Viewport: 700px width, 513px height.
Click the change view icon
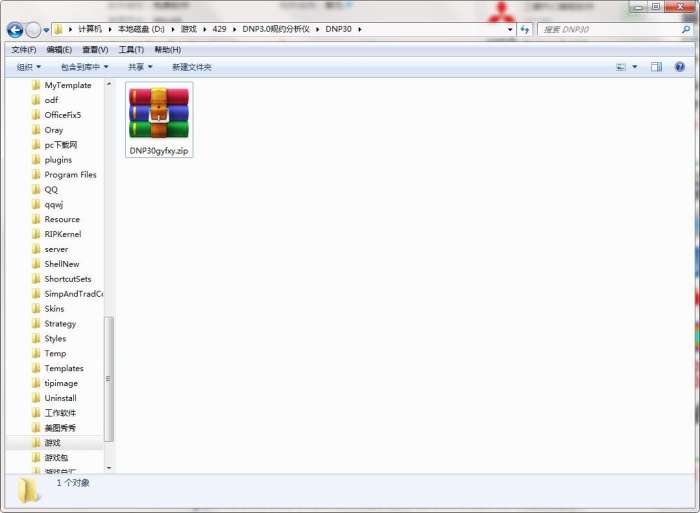(x=621, y=67)
